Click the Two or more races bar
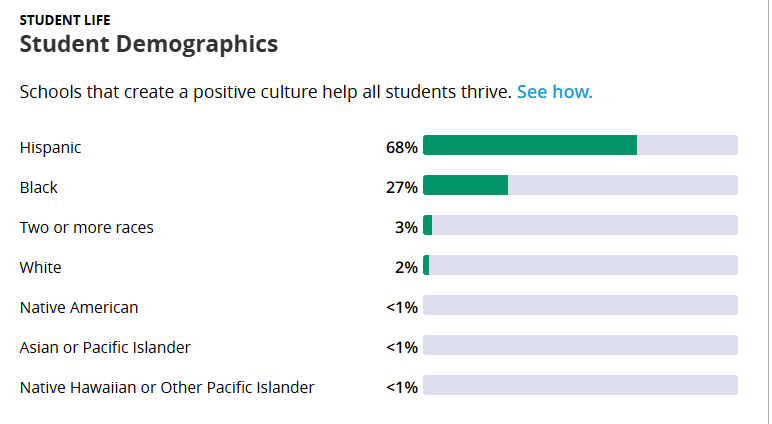Viewport: 772px width, 424px height. [x=580, y=225]
